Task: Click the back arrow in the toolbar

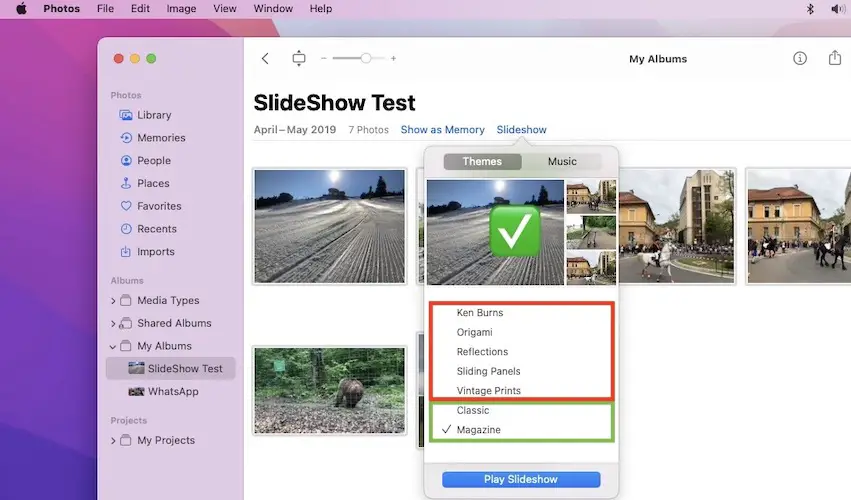Action: pyautogui.click(x=265, y=59)
